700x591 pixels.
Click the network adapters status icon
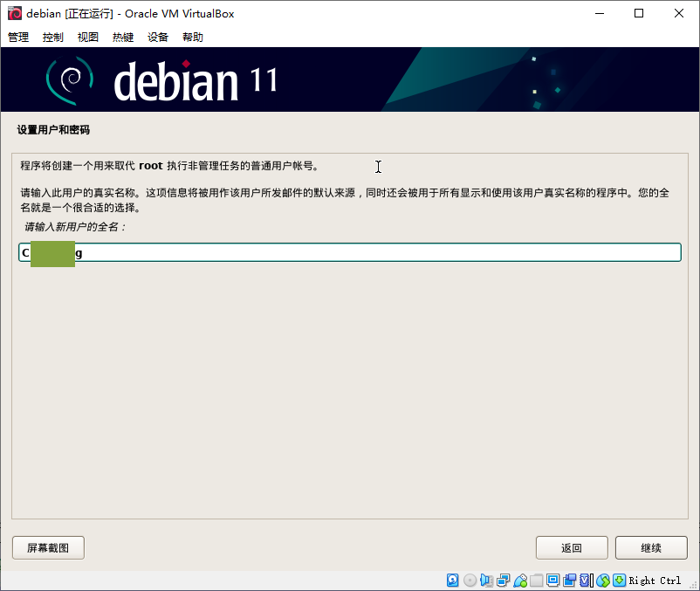[503, 580]
